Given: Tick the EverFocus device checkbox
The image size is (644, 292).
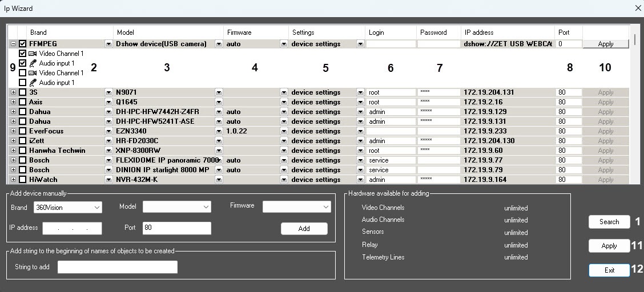Looking at the screenshot, I should tap(22, 131).
